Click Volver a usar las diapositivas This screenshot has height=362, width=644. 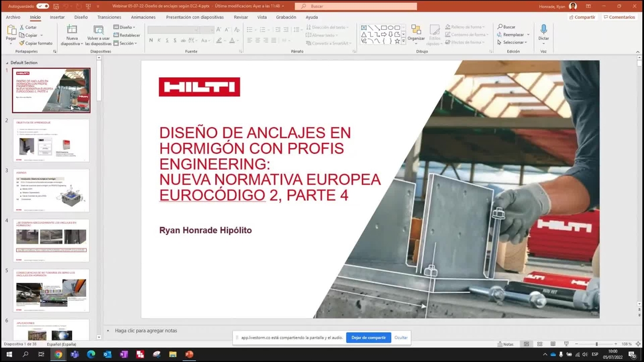click(x=98, y=35)
